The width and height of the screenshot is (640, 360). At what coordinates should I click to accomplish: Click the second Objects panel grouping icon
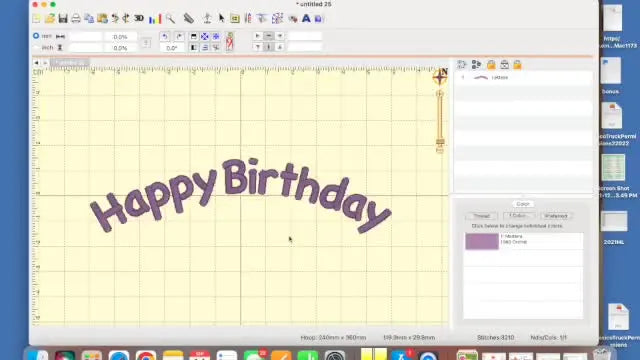[x=476, y=64]
